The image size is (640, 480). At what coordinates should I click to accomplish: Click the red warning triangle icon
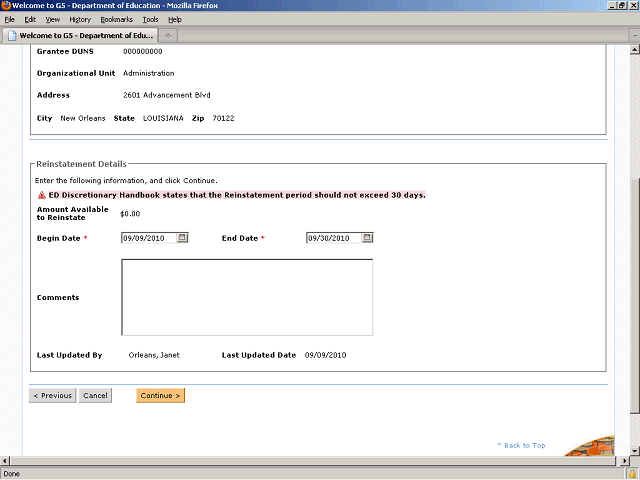coord(42,195)
